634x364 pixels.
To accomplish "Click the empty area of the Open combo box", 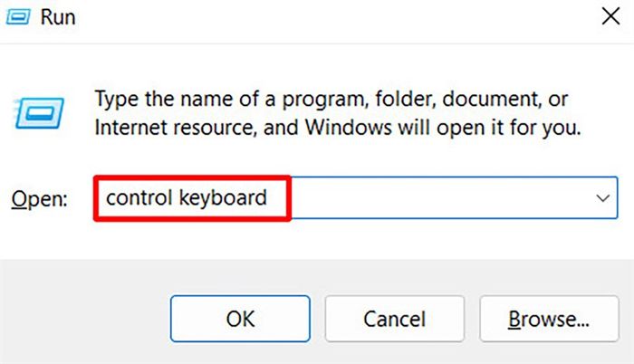I will point(441,198).
